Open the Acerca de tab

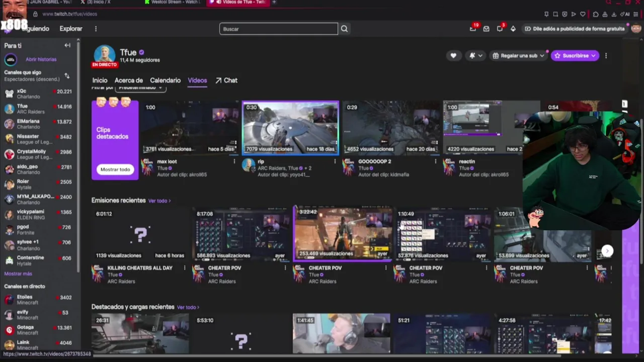tap(128, 80)
